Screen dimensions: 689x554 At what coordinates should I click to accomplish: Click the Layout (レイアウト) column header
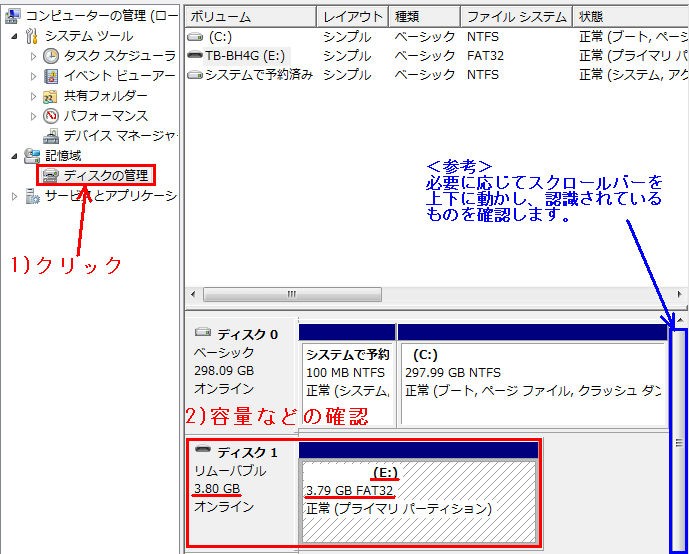tap(352, 17)
